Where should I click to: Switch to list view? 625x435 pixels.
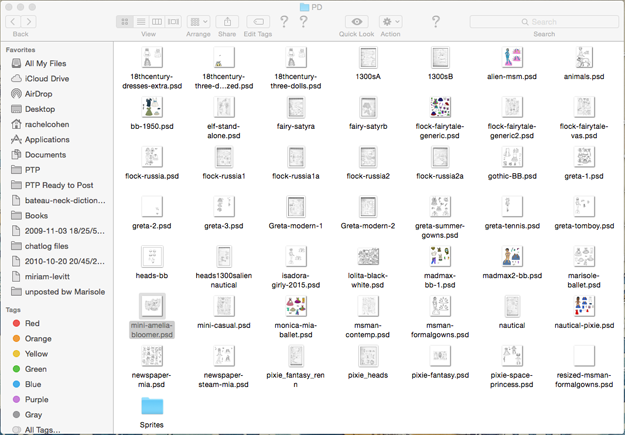[141, 22]
